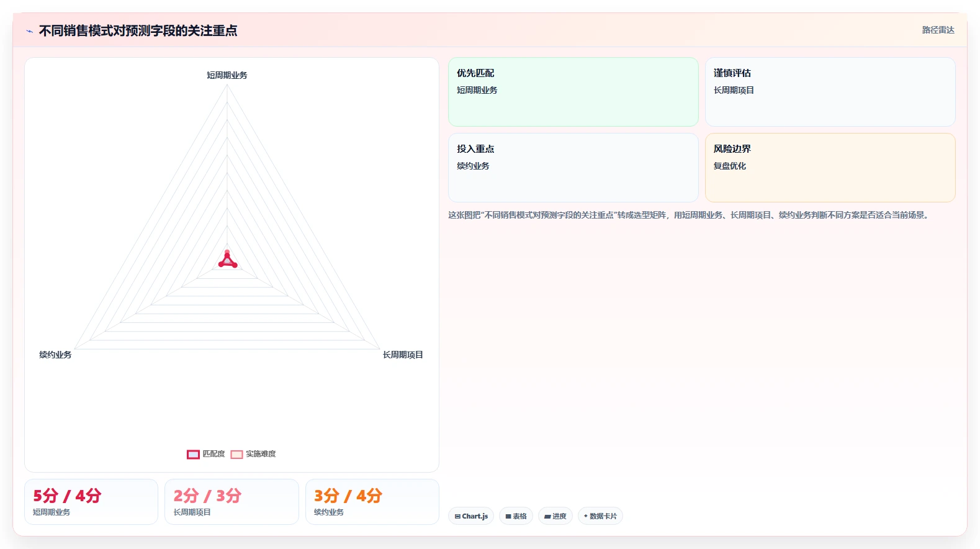Image resolution: width=980 pixels, height=549 pixels.
Task: Click 续约业务 text in 投入重点 card
Action: coord(473,166)
